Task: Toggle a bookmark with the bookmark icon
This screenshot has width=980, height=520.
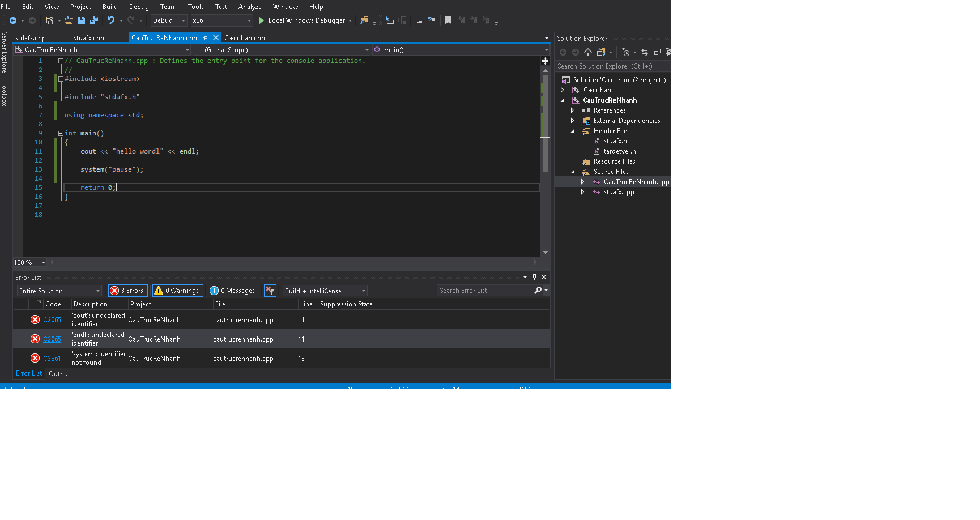Action: click(x=449, y=20)
